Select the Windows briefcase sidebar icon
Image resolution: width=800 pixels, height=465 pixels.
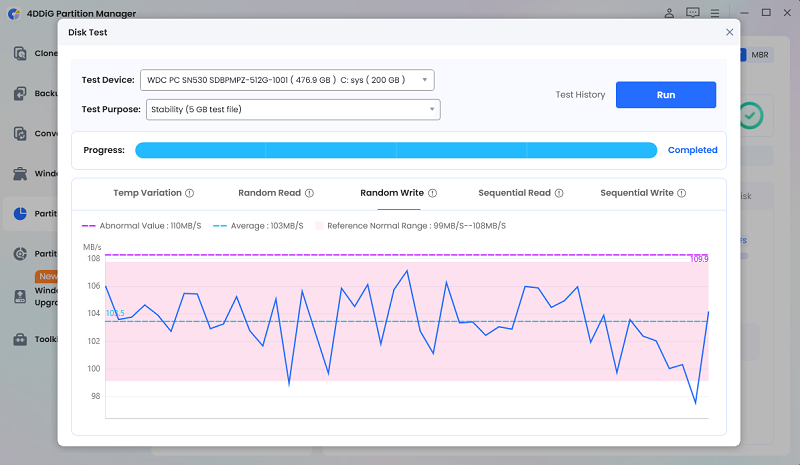click(x=20, y=174)
